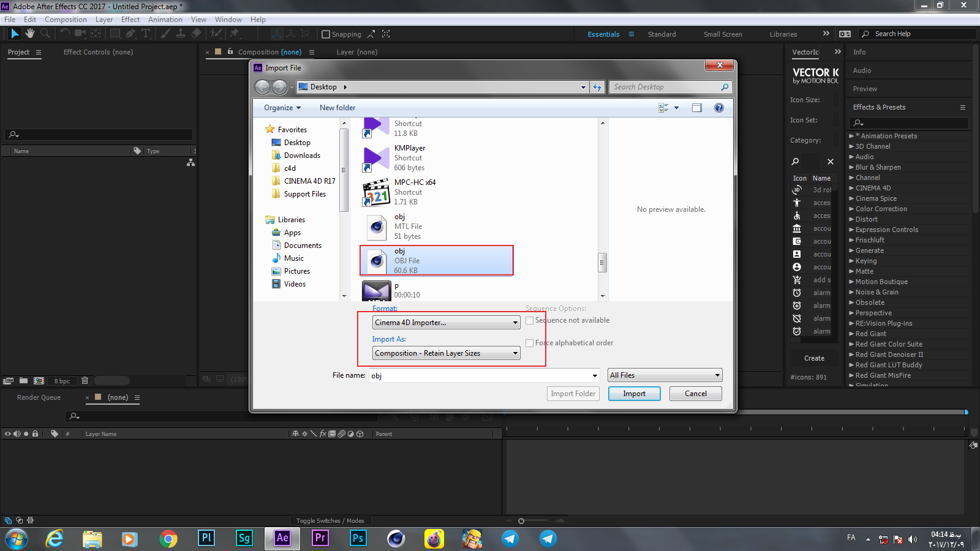Image resolution: width=980 pixels, height=551 pixels.
Task: Select the Clone Stamp tool
Action: click(x=181, y=34)
